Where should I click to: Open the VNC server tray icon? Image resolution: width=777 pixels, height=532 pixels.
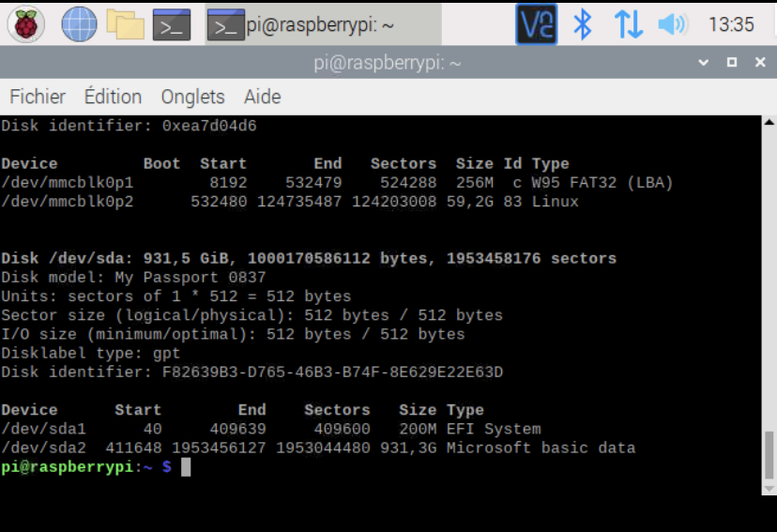click(x=536, y=23)
